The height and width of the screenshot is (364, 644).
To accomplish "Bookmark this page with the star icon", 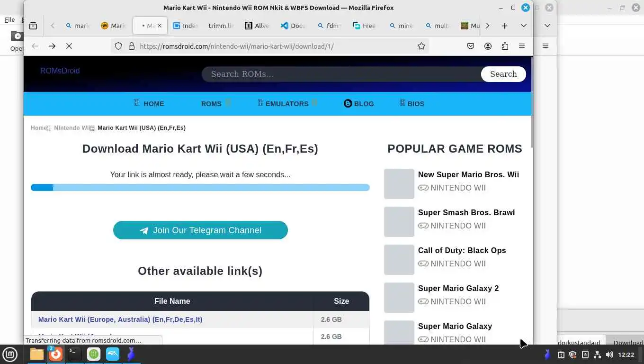I will point(421,46).
